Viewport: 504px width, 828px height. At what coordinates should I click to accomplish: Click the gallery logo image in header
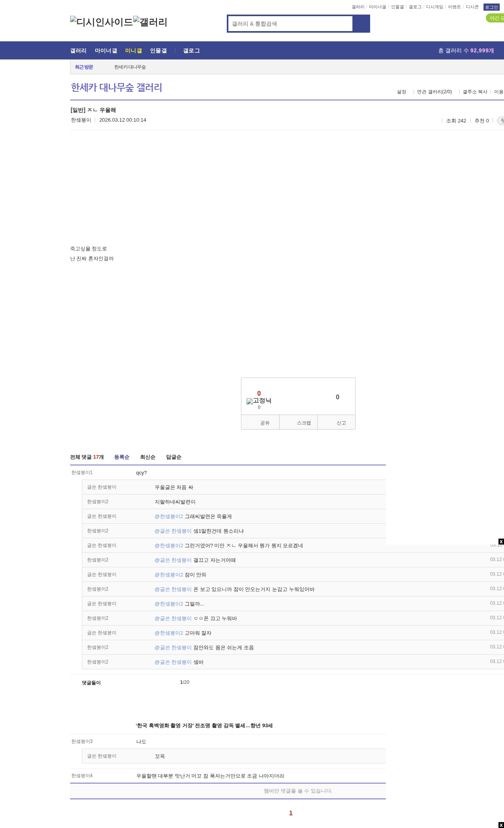click(150, 22)
